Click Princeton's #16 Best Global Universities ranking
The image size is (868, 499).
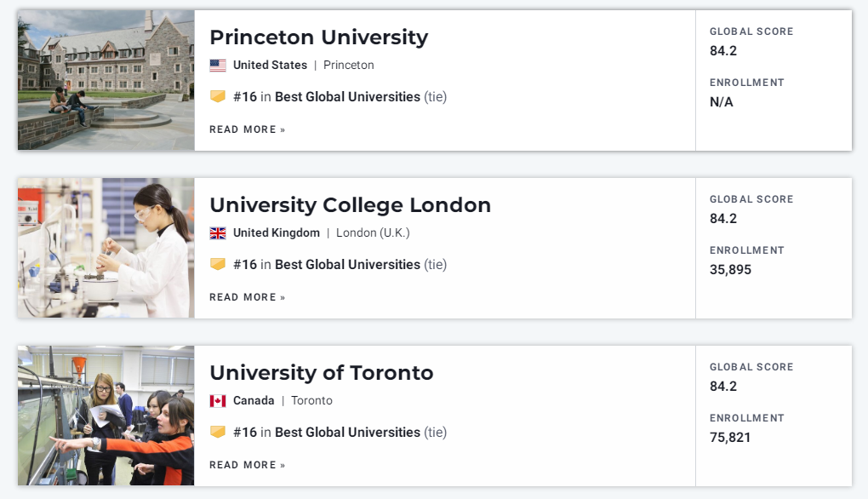(x=340, y=97)
